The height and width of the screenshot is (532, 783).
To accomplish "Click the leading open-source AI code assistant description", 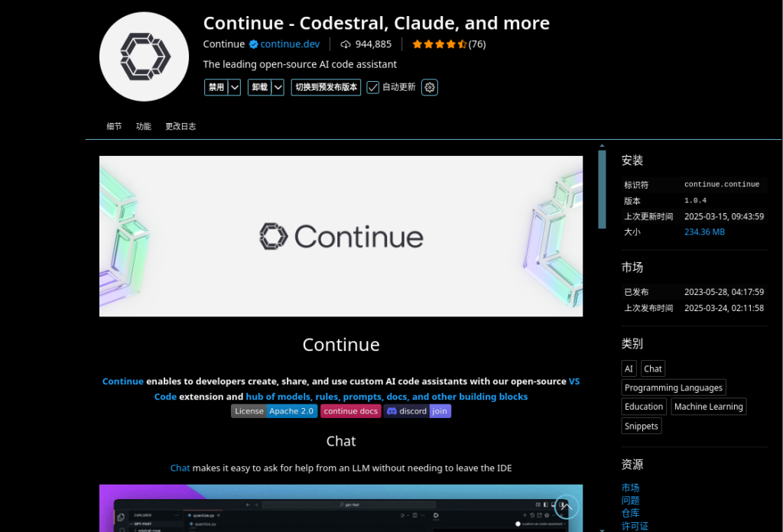I will pyautogui.click(x=300, y=64).
